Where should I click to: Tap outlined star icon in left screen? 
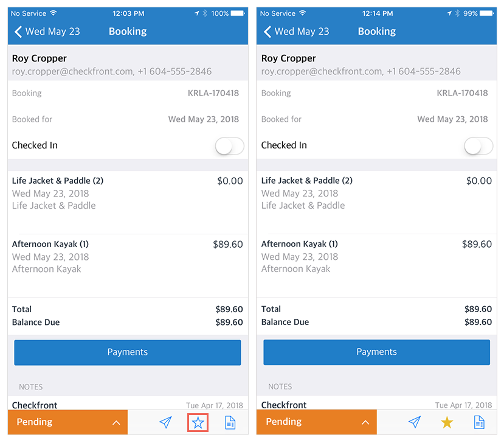tap(198, 422)
